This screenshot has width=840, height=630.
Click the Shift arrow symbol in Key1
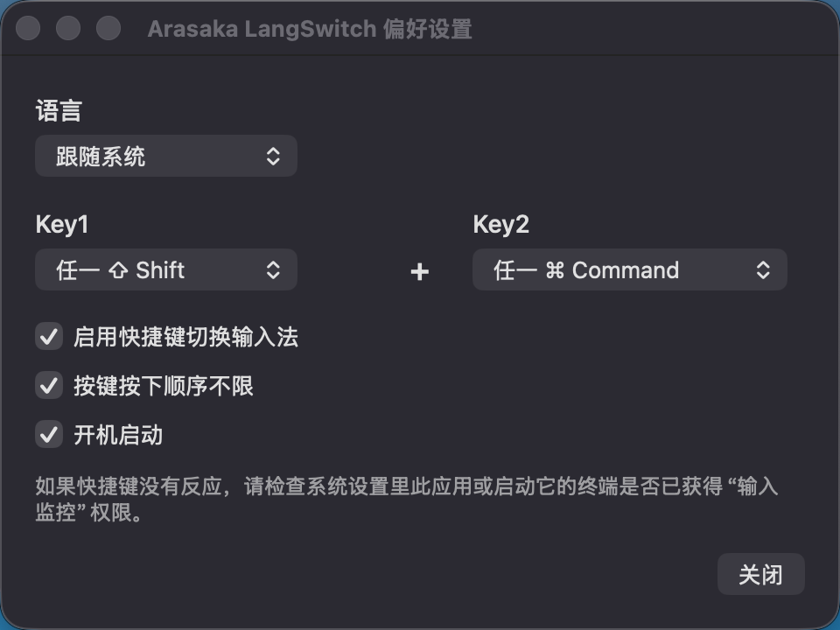coord(118,270)
